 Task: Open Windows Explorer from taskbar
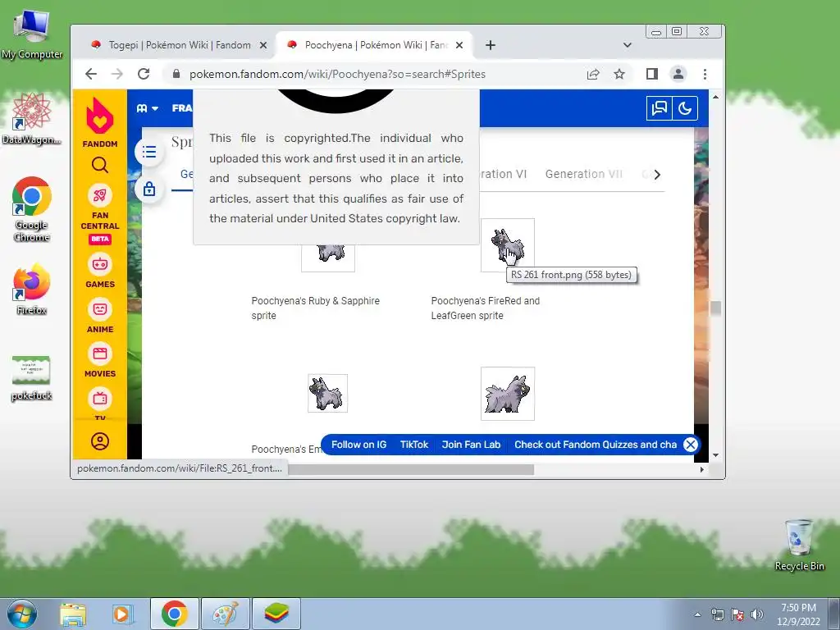point(73,614)
